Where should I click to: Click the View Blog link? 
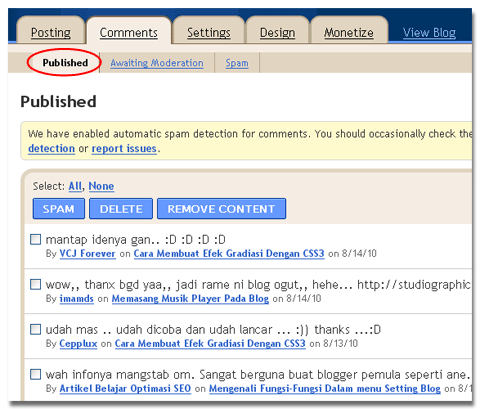(x=429, y=32)
